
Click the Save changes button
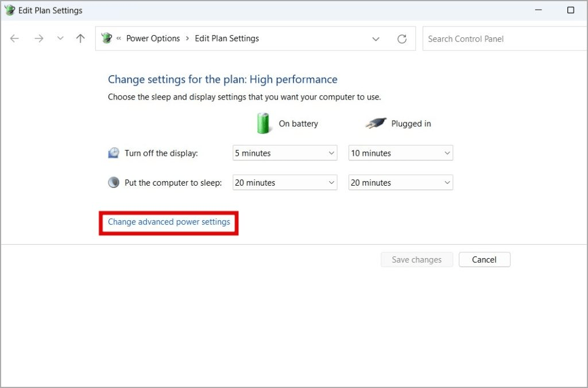pyautogui.click(x=417, y=260)
